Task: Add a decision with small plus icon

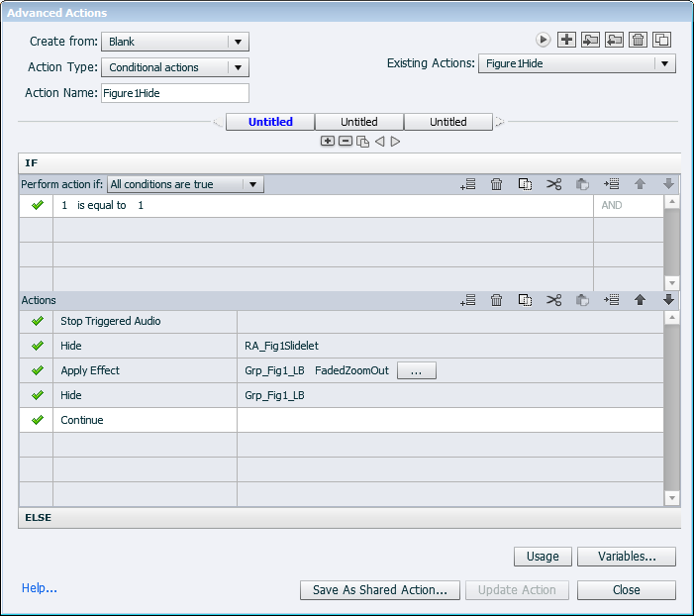Action: pyautogui.click(x=328, y=142)
